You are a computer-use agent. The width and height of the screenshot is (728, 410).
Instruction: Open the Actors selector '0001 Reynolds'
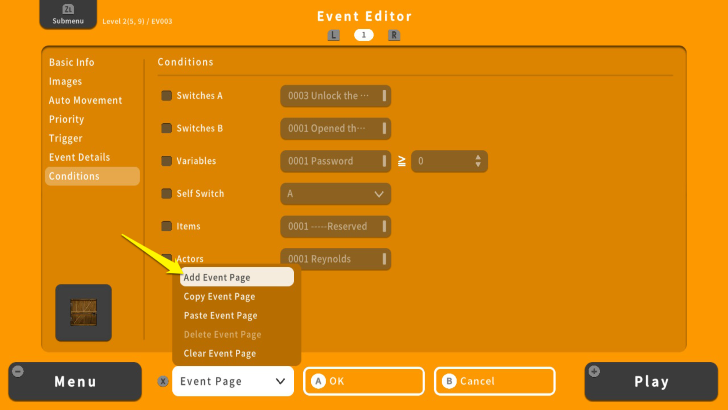[335, 259]
